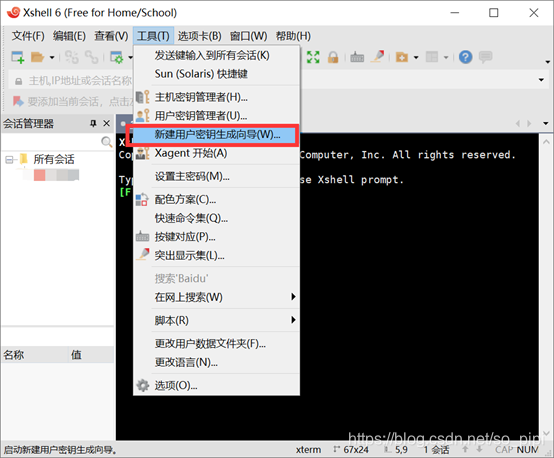
Task: Open dropdown next to layout toolbar icon
Action: pos(446,57)
